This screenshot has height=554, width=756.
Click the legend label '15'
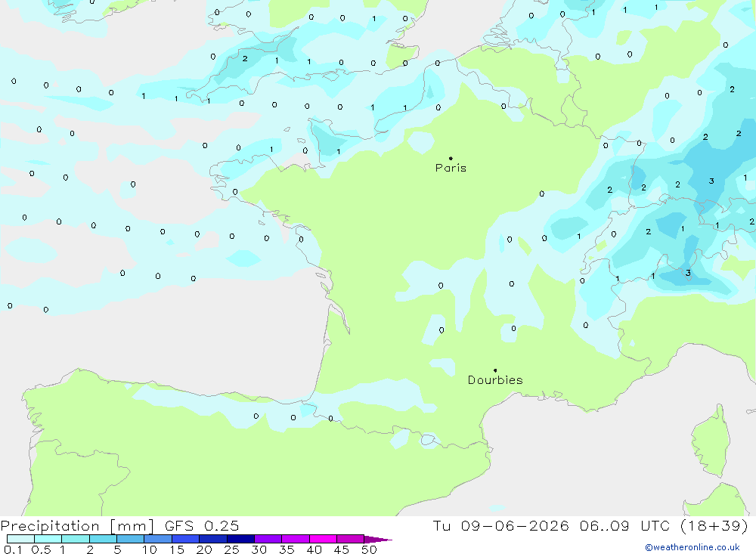(177, 549)
